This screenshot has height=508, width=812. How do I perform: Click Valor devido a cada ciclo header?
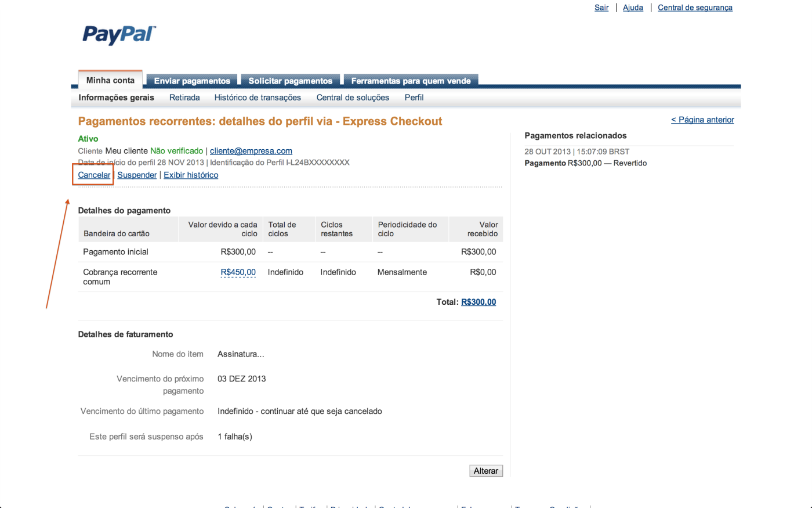pyautogui.click(x=223, y=229)
